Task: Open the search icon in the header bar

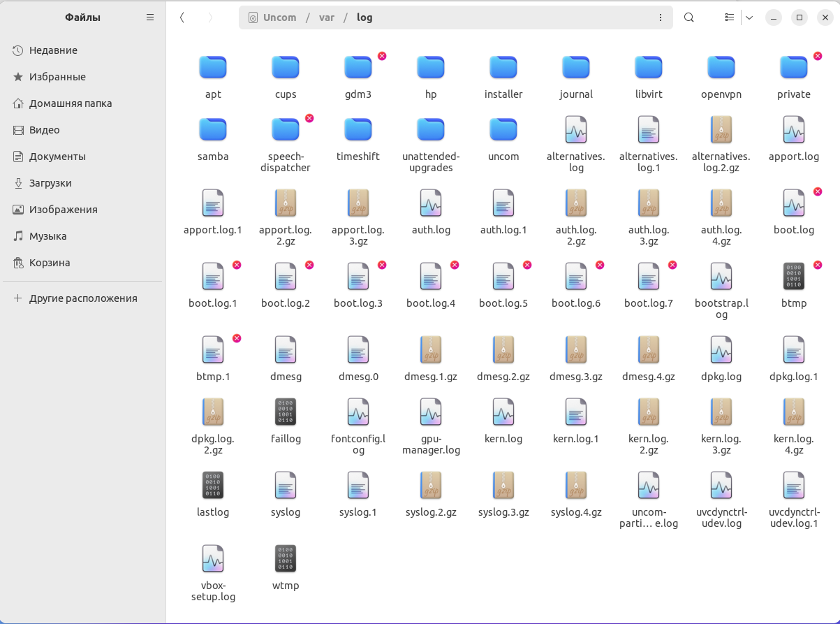Action: (x=689, y=17)
